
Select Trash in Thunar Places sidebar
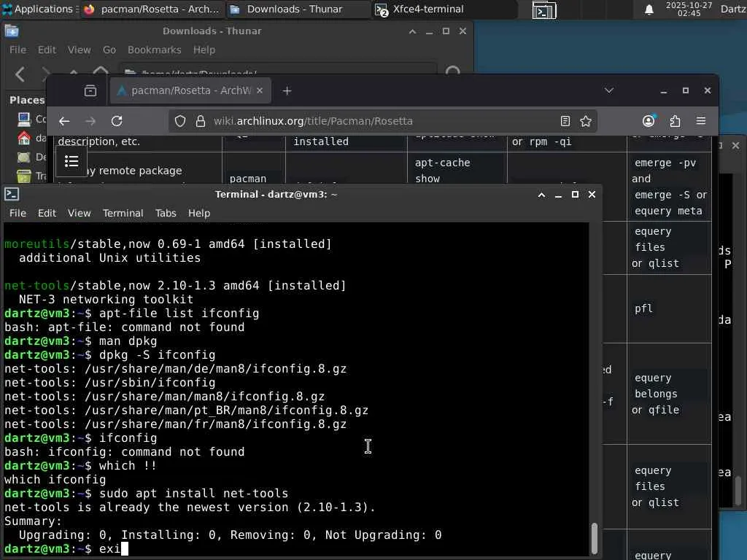[x=31, y=176]
